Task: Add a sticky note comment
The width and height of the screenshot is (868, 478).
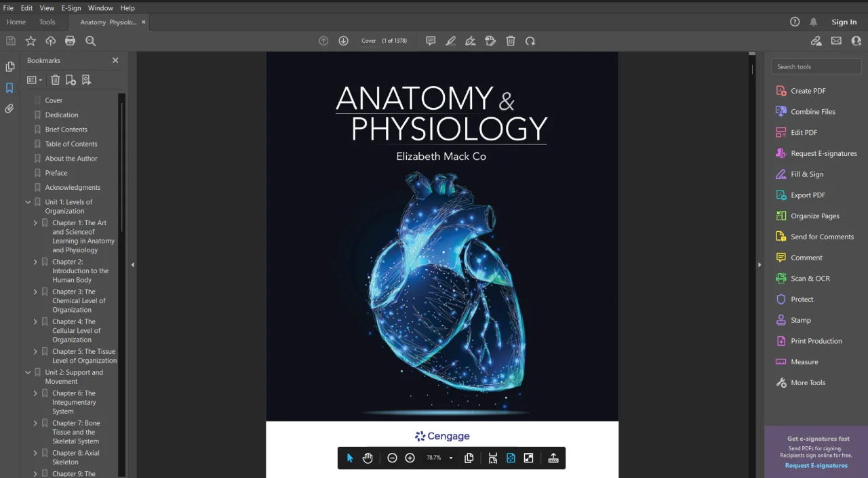Action: (431, 41)
